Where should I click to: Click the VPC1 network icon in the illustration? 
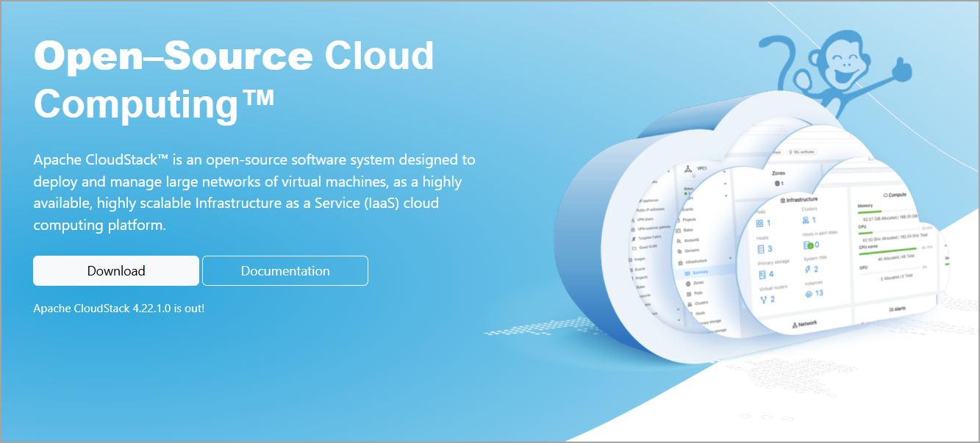[x=688, y=169]
